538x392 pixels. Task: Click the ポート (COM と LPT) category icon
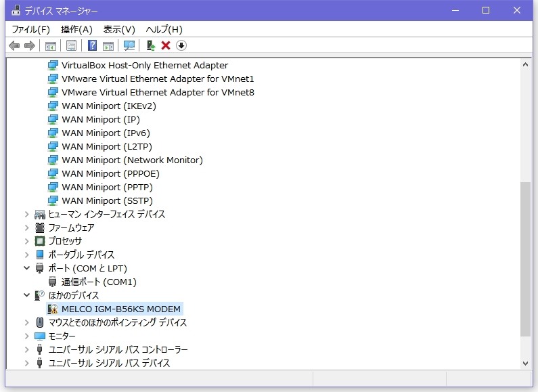[x=40, y=268]
